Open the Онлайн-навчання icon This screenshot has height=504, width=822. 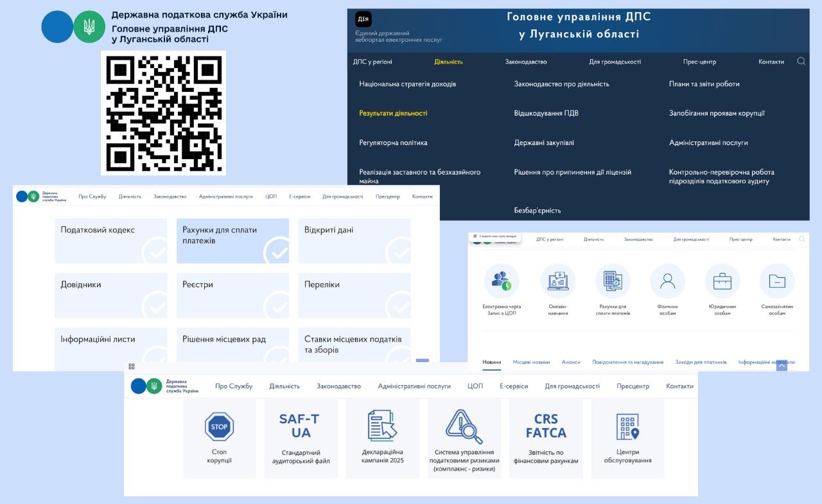click(x=558, y=281)
